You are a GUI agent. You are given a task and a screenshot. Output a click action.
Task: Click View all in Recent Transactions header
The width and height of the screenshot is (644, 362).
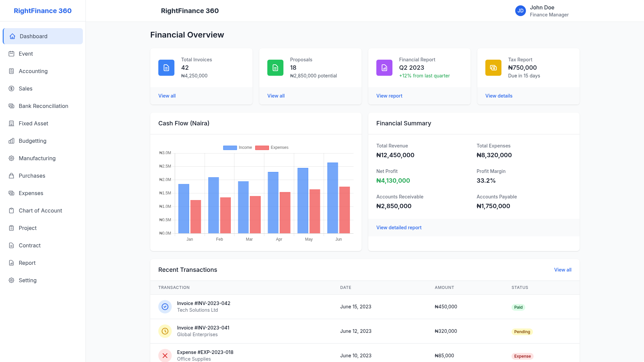pyautogui.click(x=562, y=270)
